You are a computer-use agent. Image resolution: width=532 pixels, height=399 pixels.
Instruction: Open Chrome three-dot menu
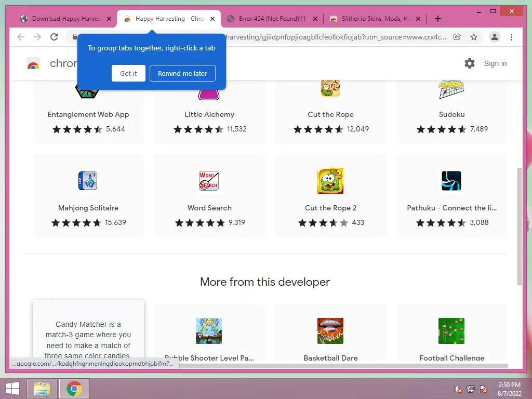click(x=511, y=37)
